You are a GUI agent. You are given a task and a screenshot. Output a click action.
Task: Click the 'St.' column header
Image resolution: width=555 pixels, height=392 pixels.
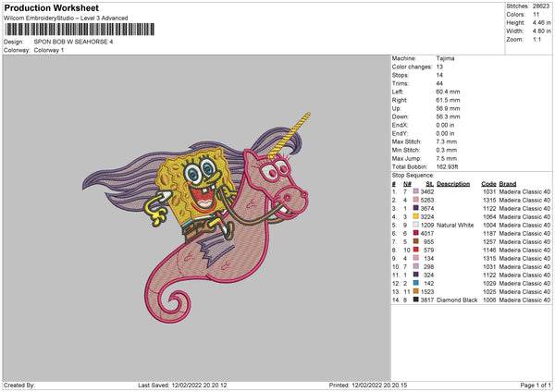point(430,184)
